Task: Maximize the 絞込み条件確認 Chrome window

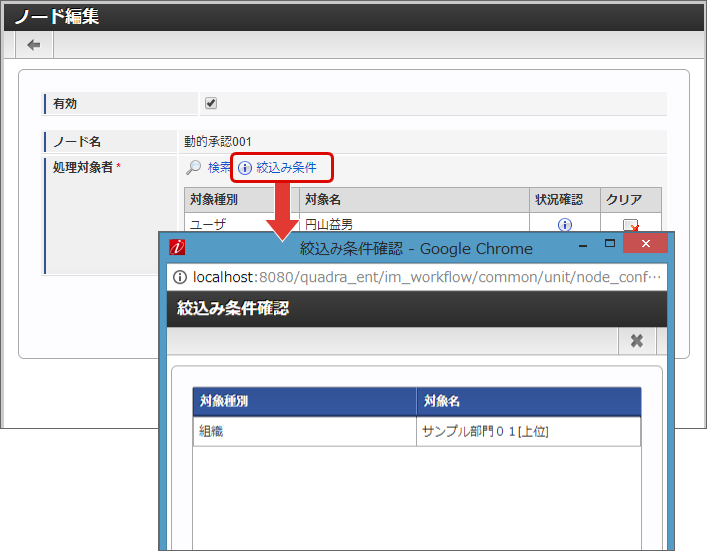Action: tap(610, 243)
